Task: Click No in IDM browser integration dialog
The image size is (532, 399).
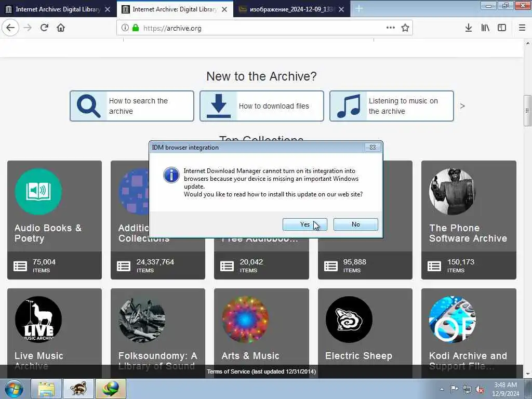Action: (355, 224)
